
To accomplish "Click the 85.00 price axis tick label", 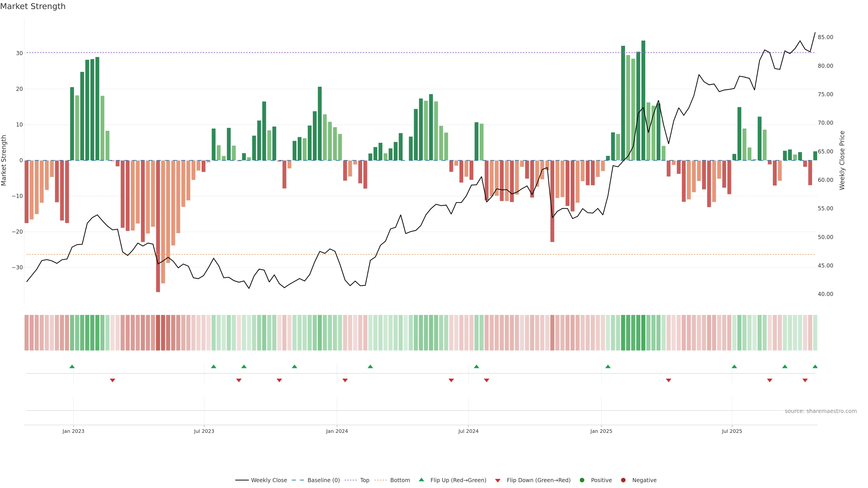I will click(x=825, y=37).
